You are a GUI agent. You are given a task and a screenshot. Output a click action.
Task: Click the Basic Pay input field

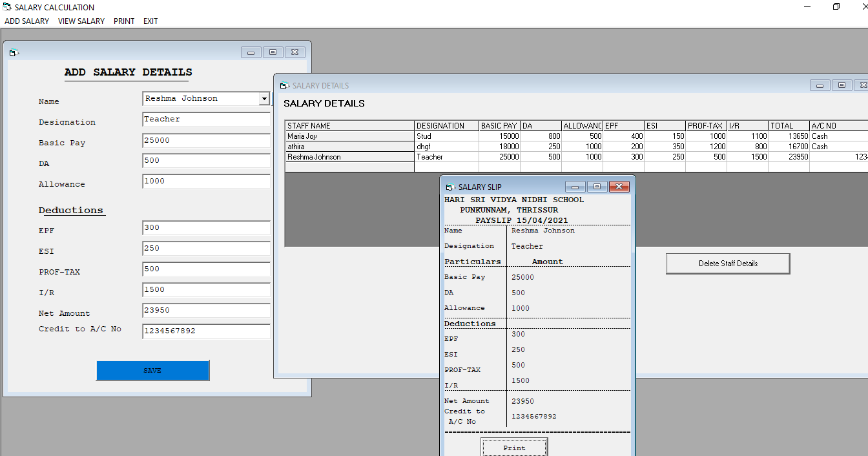(206, 140)
